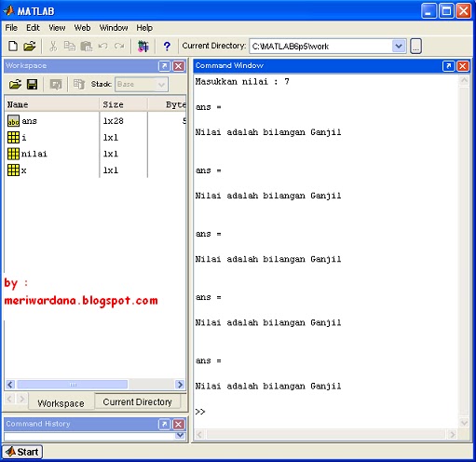Click tab scroll right arrow below Workspace
Image resolution: width=476 pixels, height=462 pixels.
[22, 399]
